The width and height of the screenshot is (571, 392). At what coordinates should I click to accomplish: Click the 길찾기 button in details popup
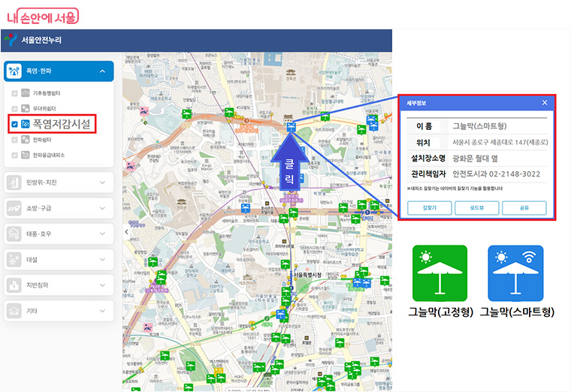(430, 208)
